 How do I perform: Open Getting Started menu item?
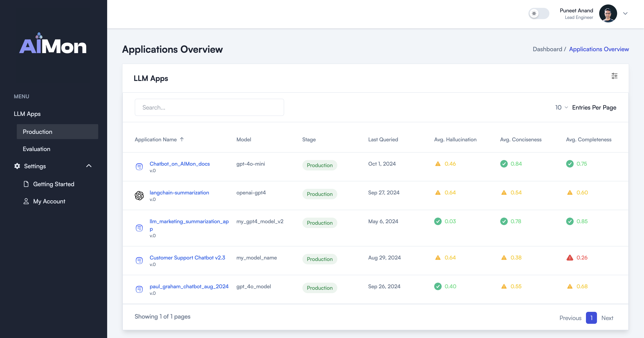point(54,184)
